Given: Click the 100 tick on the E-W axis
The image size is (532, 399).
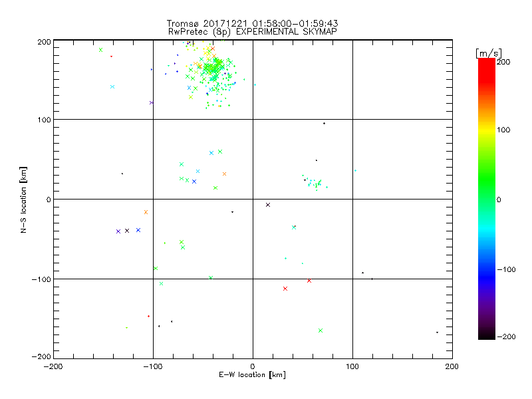Looking at the screenshot, I should click(x=352, y=366).
